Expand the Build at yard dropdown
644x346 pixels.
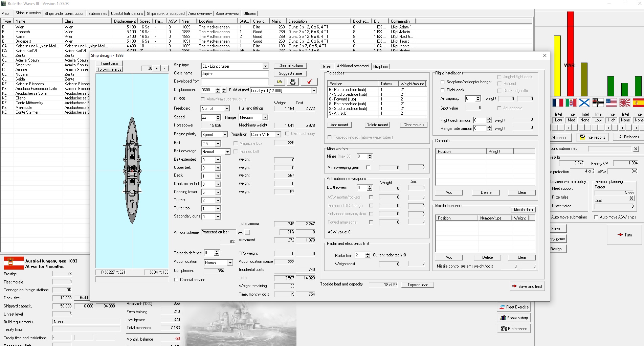click(x=314, y=91)
